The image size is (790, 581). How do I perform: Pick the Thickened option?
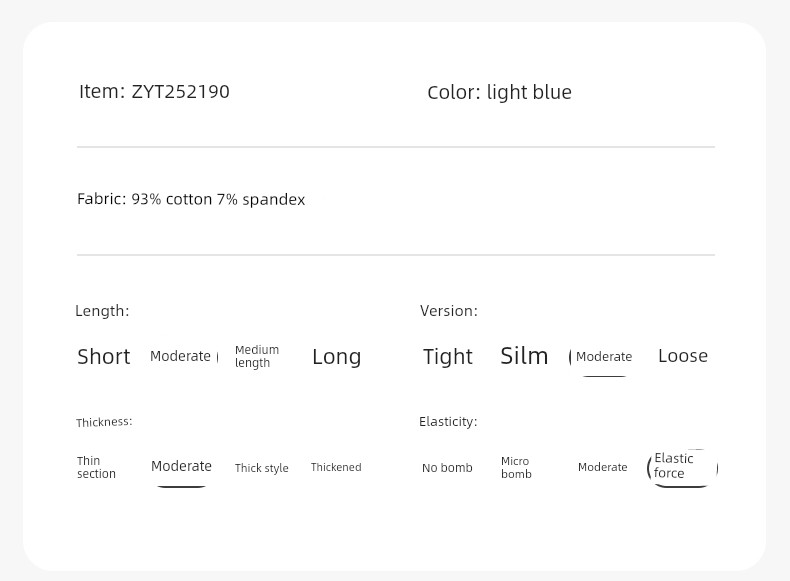pos(336,467)
